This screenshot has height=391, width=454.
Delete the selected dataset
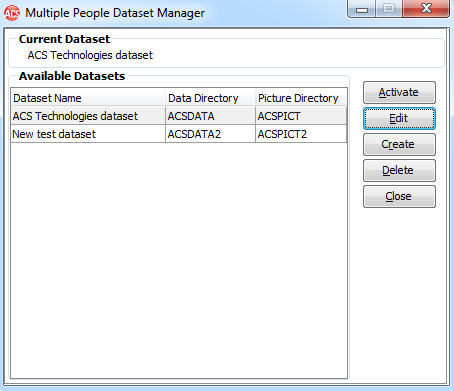399,170
